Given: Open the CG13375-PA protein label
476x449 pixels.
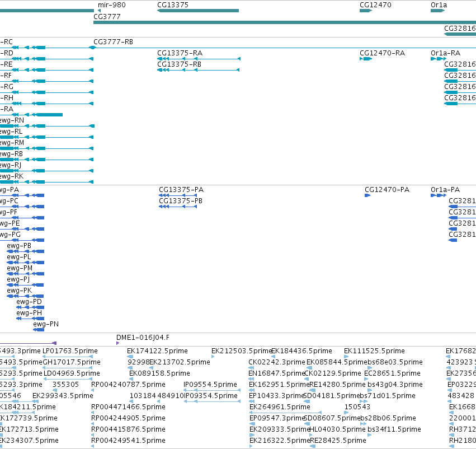Looking at the screenshot, I should tap(181, 190).
